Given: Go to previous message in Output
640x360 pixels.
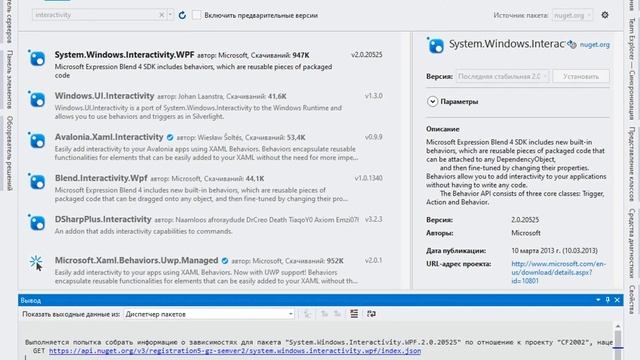Looking at the screenshot, I should pyautogui.click(x=324, y=314).
